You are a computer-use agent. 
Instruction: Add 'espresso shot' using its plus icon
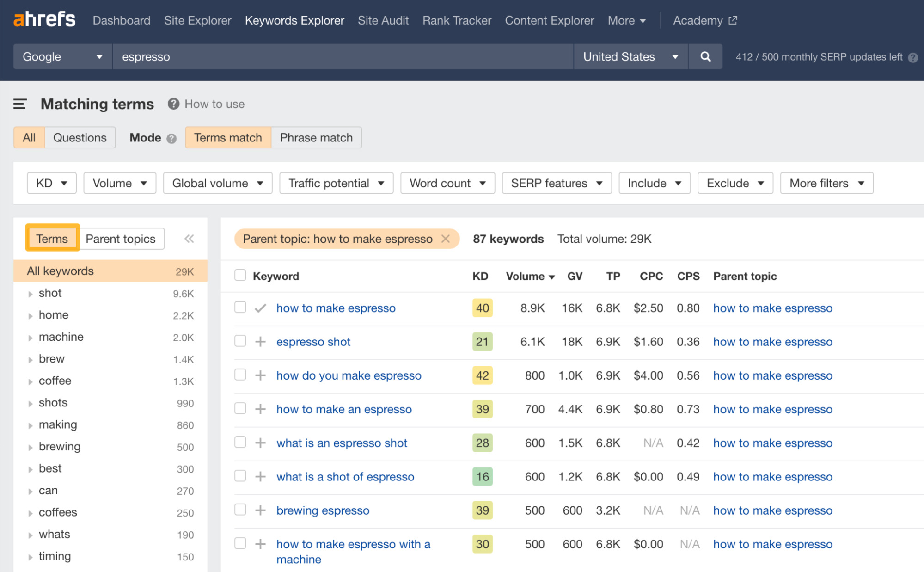pyautogui.click(x=261, y=341)
